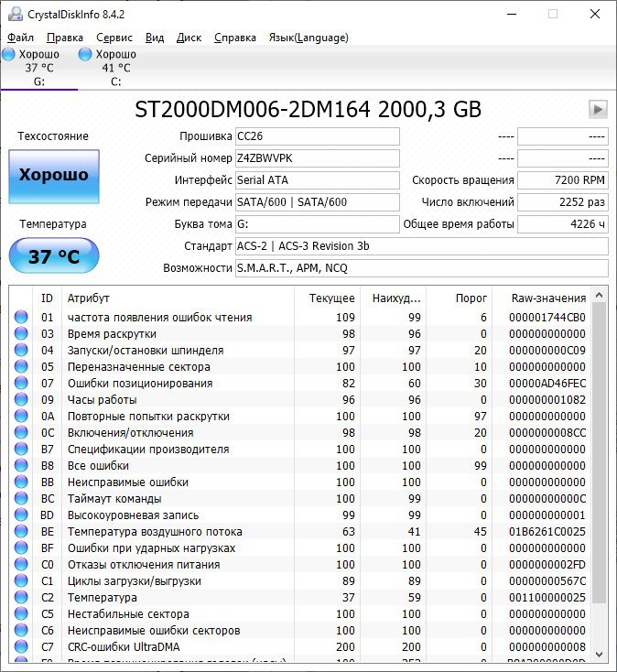Viewport: 617px width, 672px height.
Task: Click the next disk arrow button
Action: (x=598, y=109)
